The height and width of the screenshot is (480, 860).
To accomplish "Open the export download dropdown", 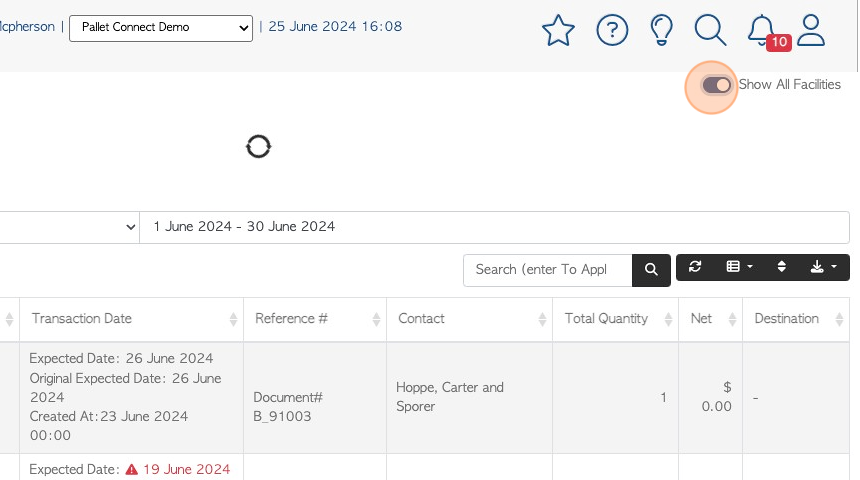I will (x=823, y=267).
